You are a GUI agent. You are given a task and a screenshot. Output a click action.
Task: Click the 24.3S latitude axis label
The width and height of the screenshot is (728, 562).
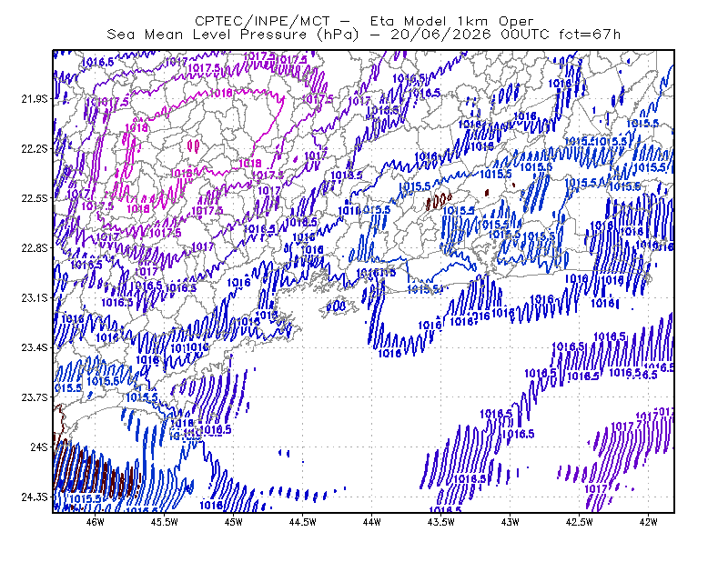tap(35, 497)
